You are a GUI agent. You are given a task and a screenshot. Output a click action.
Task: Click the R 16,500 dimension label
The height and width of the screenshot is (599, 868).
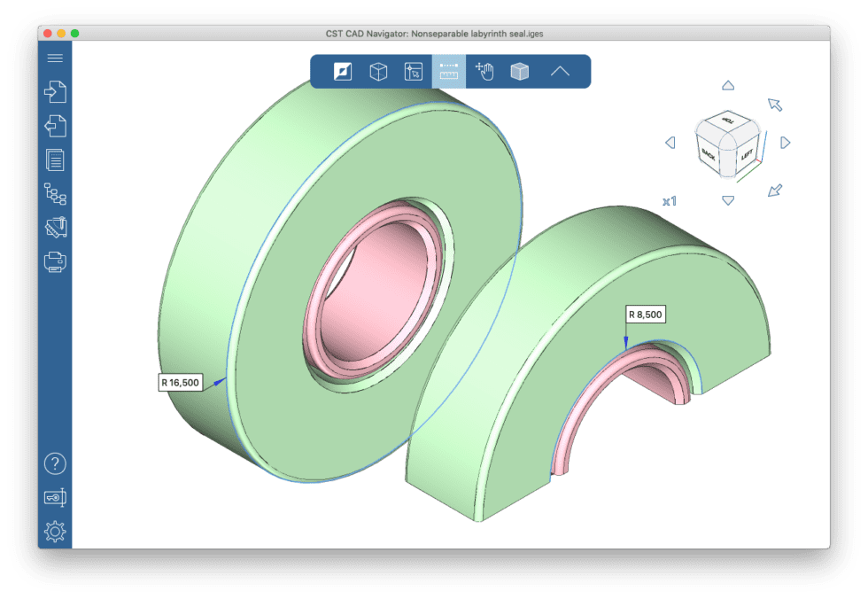tap(181, 383)
